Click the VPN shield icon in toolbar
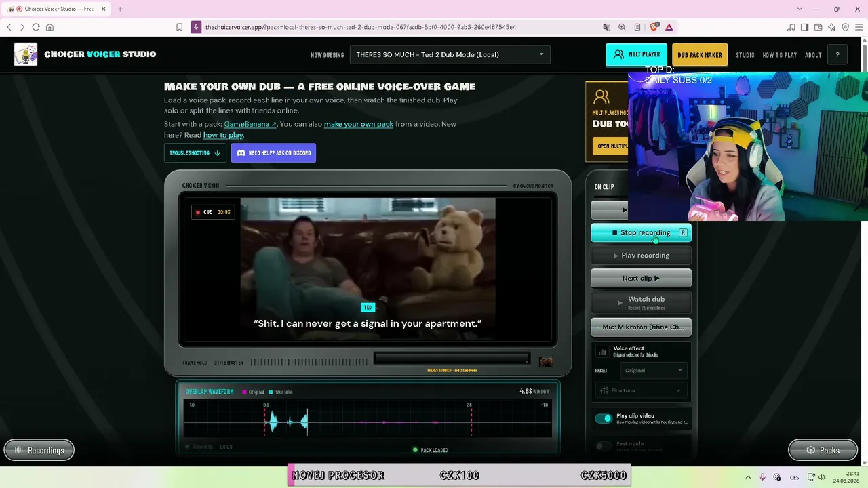868x488 pixels. coord(845,27)
